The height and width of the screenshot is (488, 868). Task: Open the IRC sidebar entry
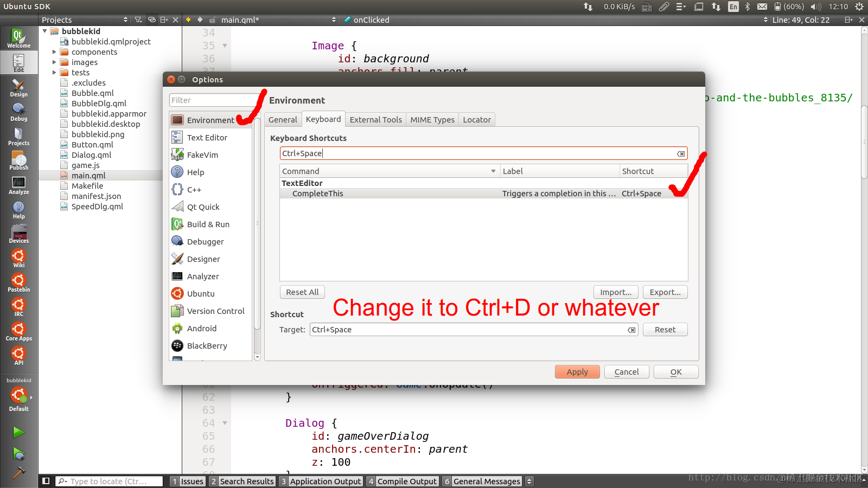[x=18, y=307]
